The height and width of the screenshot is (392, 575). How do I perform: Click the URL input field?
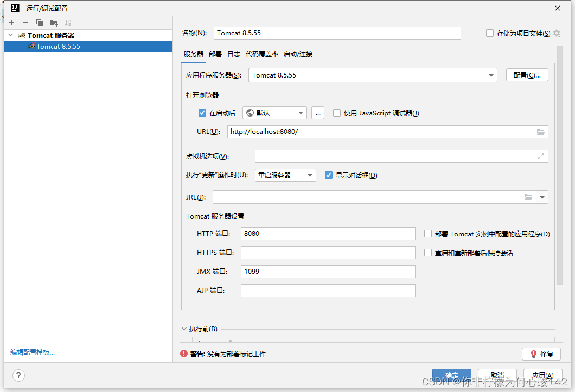[x=388, y=132]
